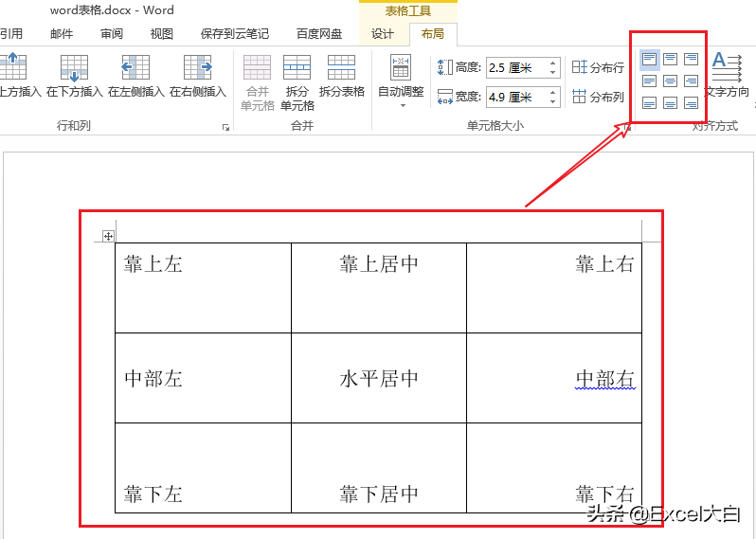This screenshot has width=756, height=539.
Task: Click Insert Below (在下方插入) icon
Action: click(74, 68)
